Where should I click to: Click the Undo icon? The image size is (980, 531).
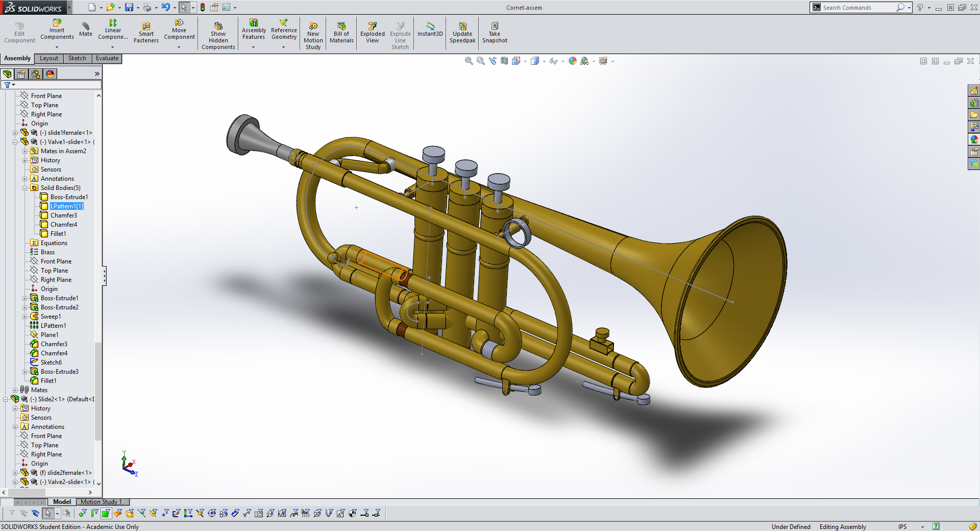coord(166,7)
